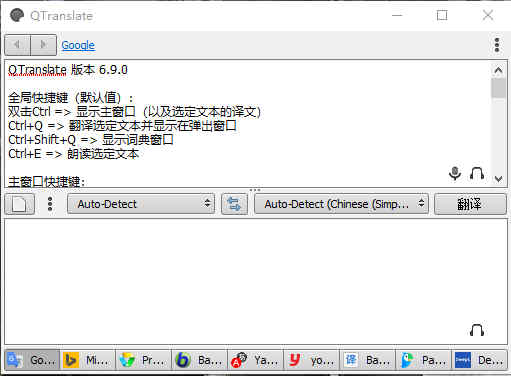Swap source and target languages
This screenshot has height=376, width=511.
point(234,204)
